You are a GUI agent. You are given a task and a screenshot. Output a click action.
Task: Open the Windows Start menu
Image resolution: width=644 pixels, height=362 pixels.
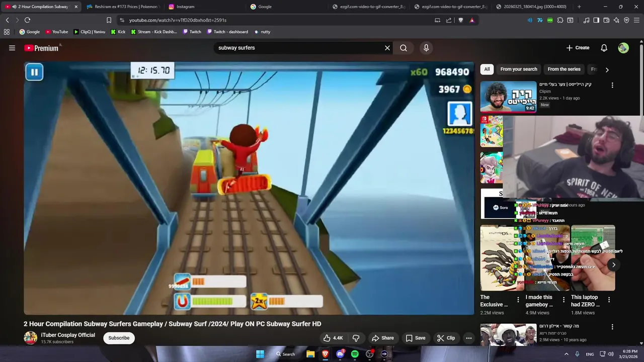260,354
